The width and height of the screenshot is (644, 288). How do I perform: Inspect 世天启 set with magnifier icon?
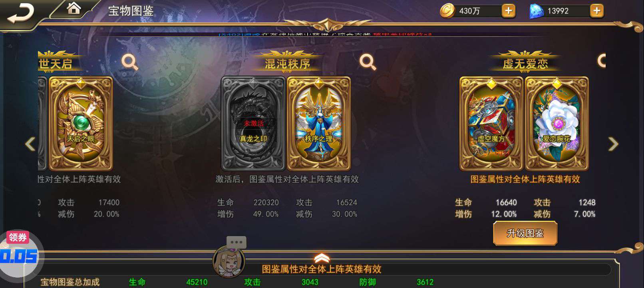129,62
